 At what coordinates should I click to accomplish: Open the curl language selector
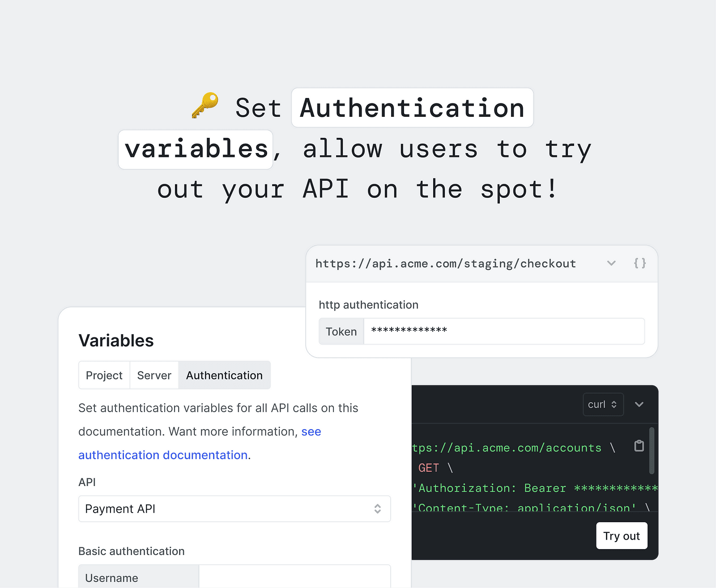pyautogui.click(x=603, y=404)
